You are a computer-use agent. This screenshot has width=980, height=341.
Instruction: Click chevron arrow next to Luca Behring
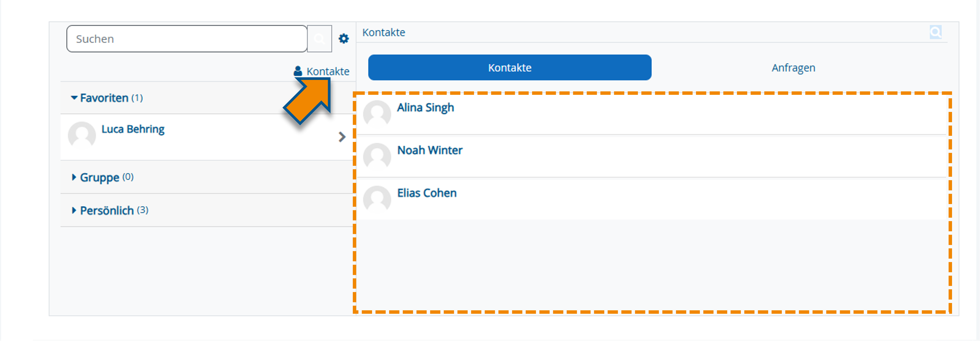pos(342,137)
